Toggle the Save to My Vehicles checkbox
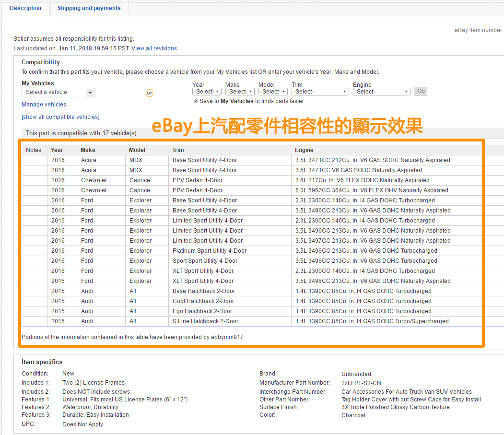The height and width of the screenshot is (435, 504). pyautogui.click(x=196, y=101)
